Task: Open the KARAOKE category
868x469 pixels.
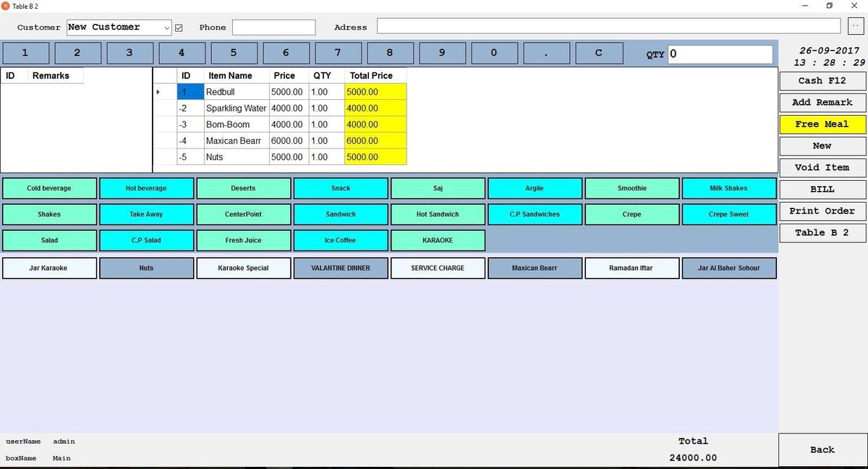Action: (x=438, y=240)
